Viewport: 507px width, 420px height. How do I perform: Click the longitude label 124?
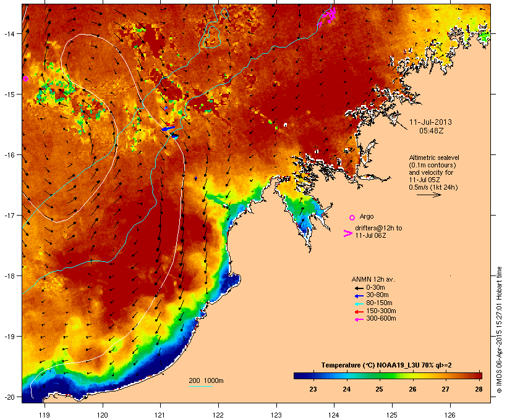click(334, 415)
